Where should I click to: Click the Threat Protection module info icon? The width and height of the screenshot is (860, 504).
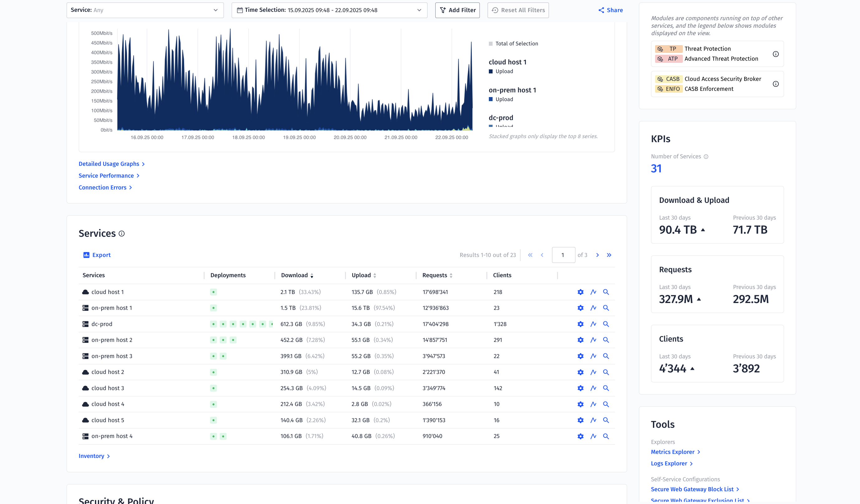(x=775, y=54)
